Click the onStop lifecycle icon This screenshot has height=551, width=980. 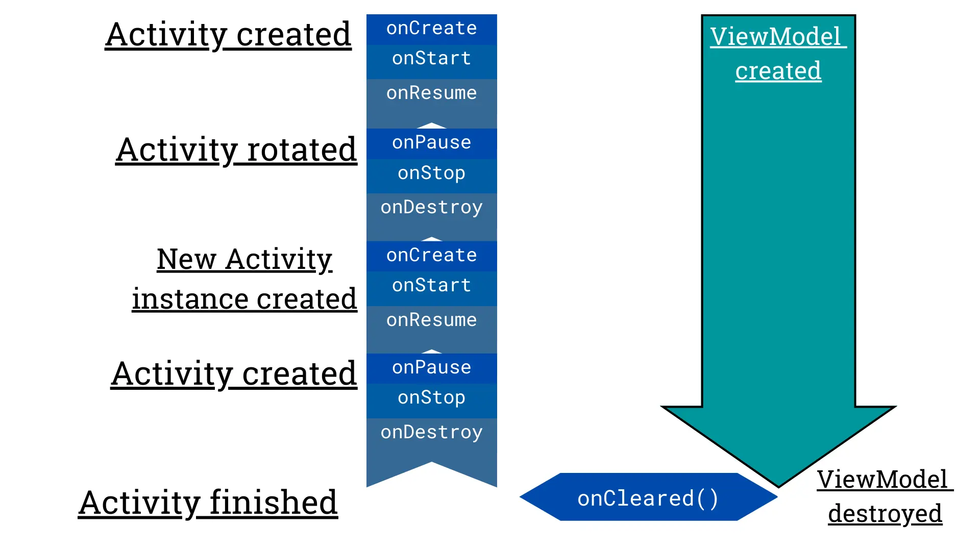tap(436, 173)
